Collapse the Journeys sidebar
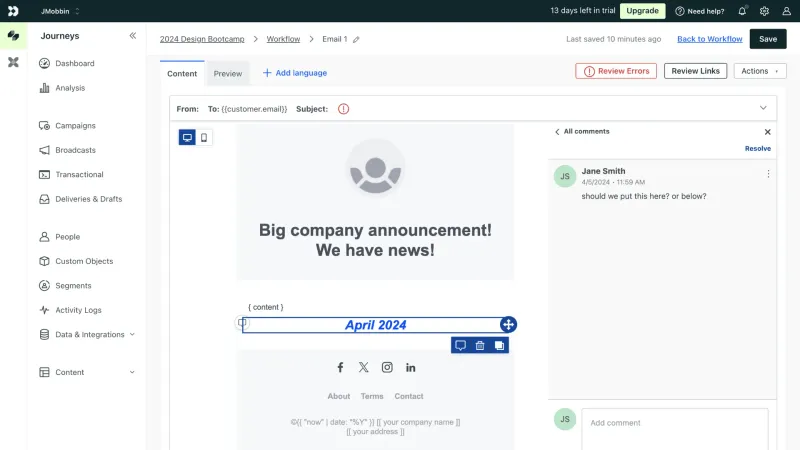Screen dimensions: 800x450 (x=133, y=36)
